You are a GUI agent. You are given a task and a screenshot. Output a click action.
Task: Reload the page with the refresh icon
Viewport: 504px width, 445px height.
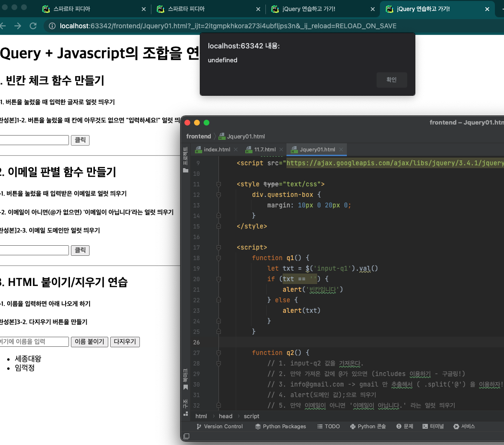(33, 26)
